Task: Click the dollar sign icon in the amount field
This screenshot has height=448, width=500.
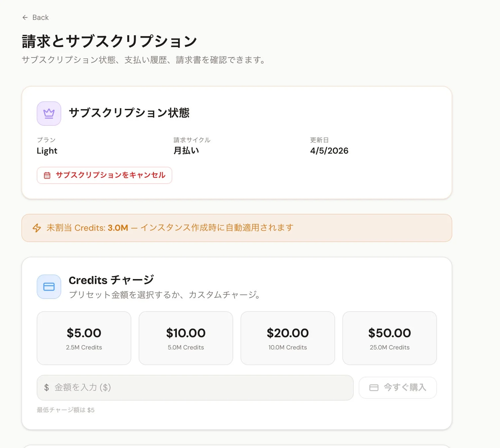Action: [47, 387]
